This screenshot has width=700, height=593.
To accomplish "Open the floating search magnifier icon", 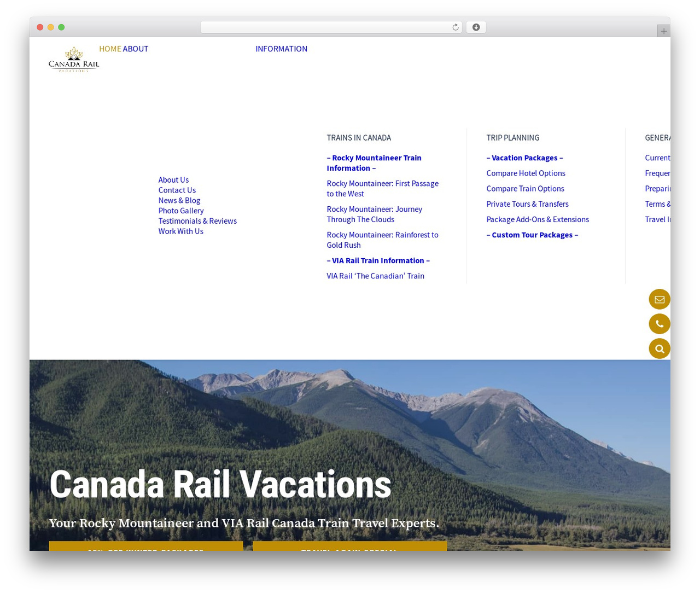I will click(660, 348).
